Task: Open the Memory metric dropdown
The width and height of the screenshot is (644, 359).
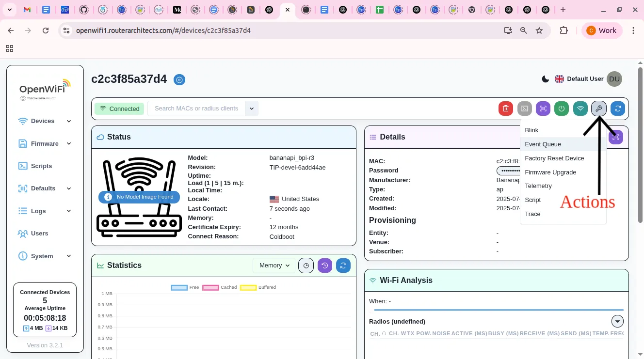Action: click(274, 265)
